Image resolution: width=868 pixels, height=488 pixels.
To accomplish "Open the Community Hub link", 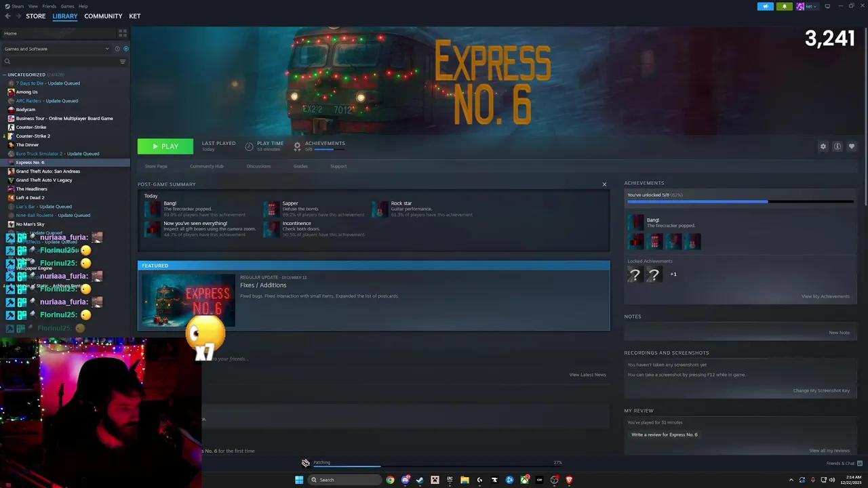I will [207, 166].
